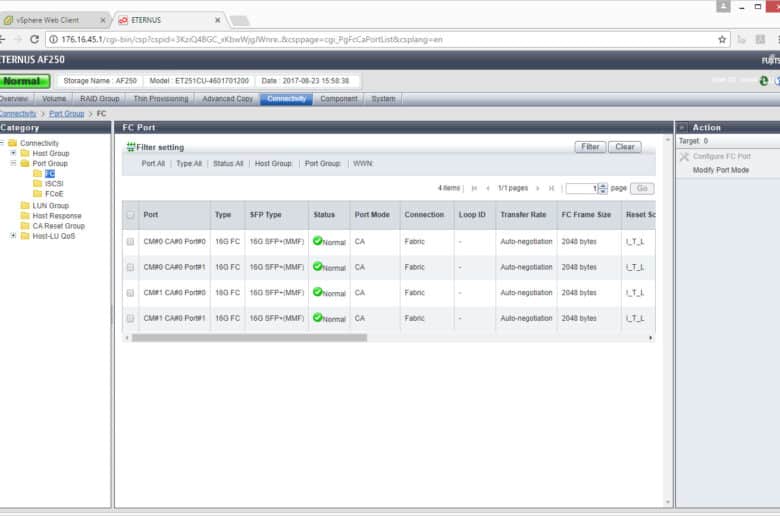Follow the Connectivity breadcrumb link
780x516 pixels.
pyautogui.click(x=18, y=114)
